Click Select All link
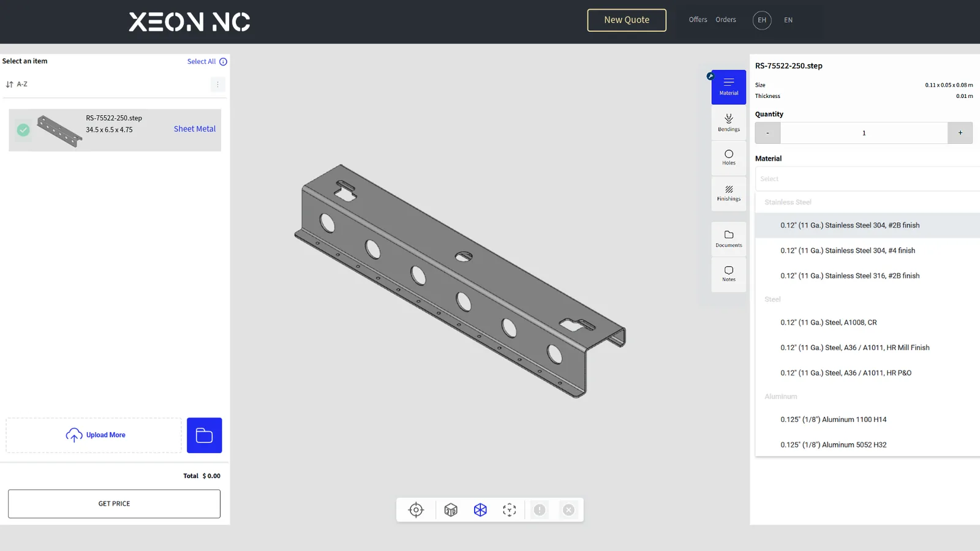The width and height of the screenshot is (980, 551). click(x=202, y=62)
